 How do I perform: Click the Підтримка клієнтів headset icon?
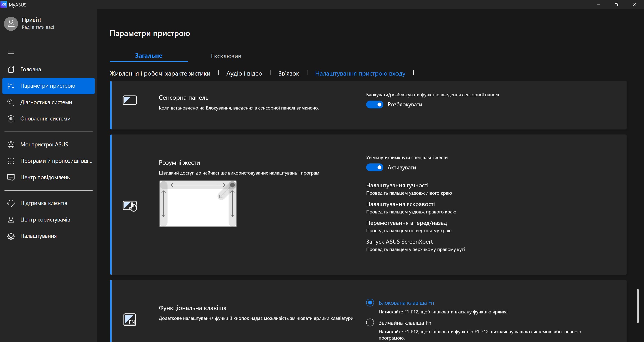(x=11, y=203)
